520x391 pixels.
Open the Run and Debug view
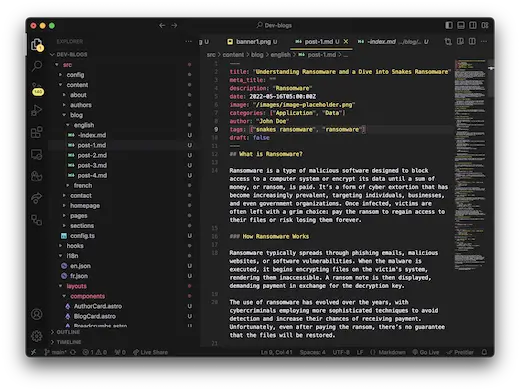click(x=37, y=110)
